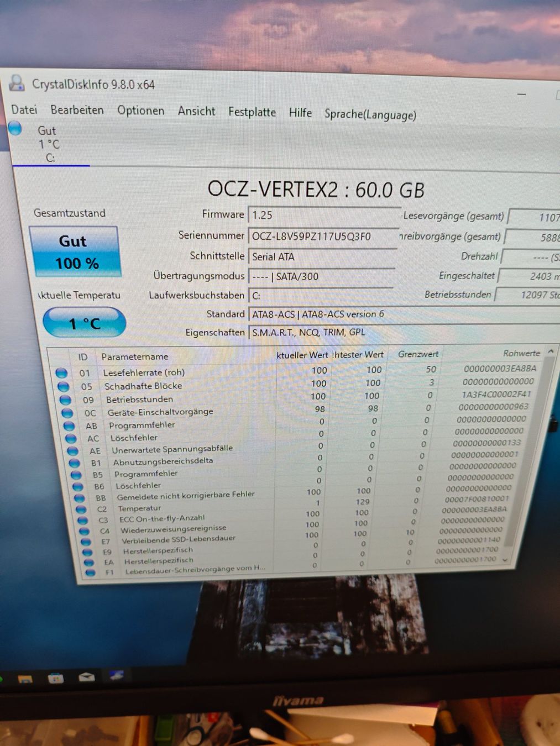The width and height of the screenshot is (560, 746).
Task: Click status circle of EA Herstellerspezifisch row
Action: (x=89, y=563)
